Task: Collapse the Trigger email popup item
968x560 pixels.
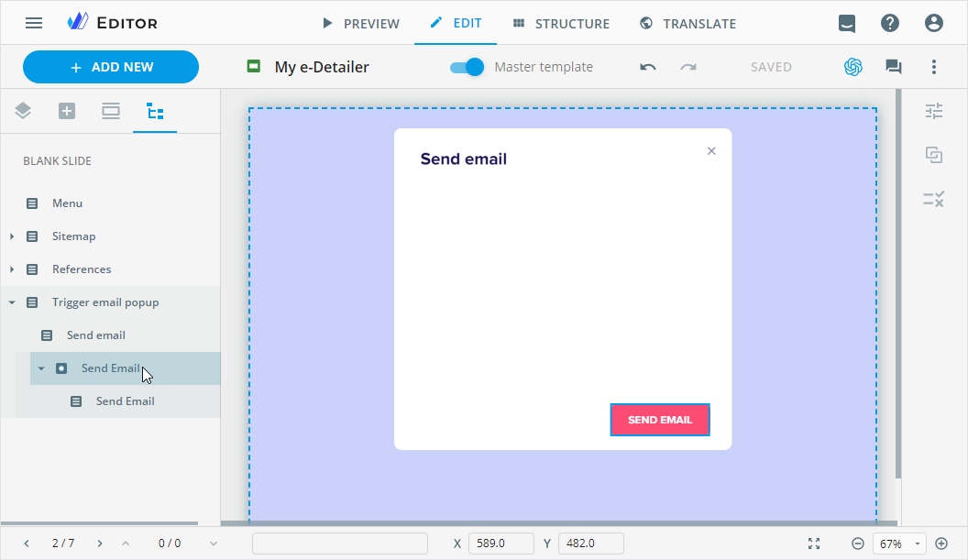Action: 12,302
